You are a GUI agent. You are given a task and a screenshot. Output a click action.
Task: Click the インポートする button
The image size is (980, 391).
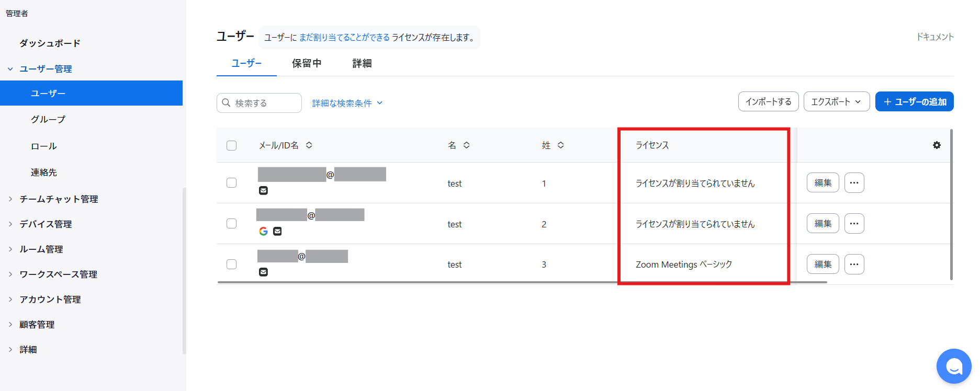pos(768,101)
